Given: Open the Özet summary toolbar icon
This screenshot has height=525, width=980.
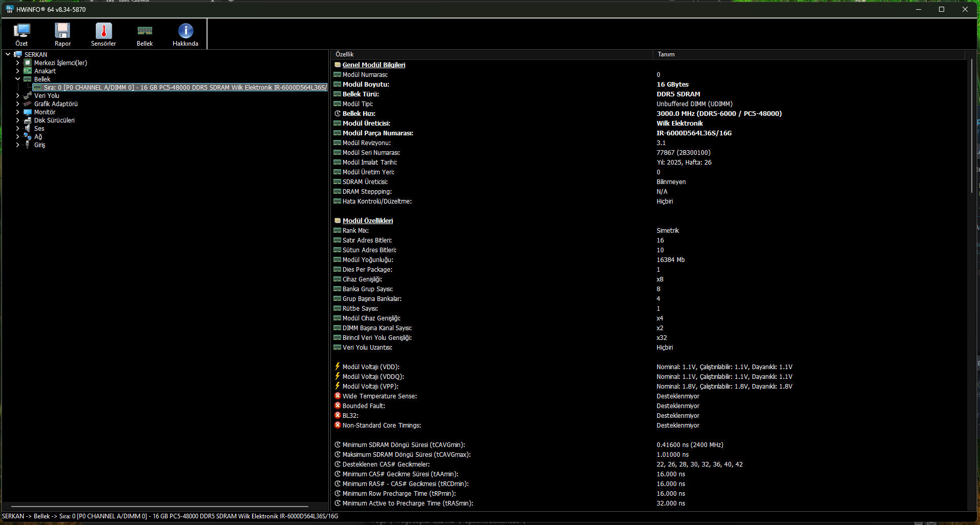Looking at the screenshot, I should pyautogui.click(x=22, y=31).
